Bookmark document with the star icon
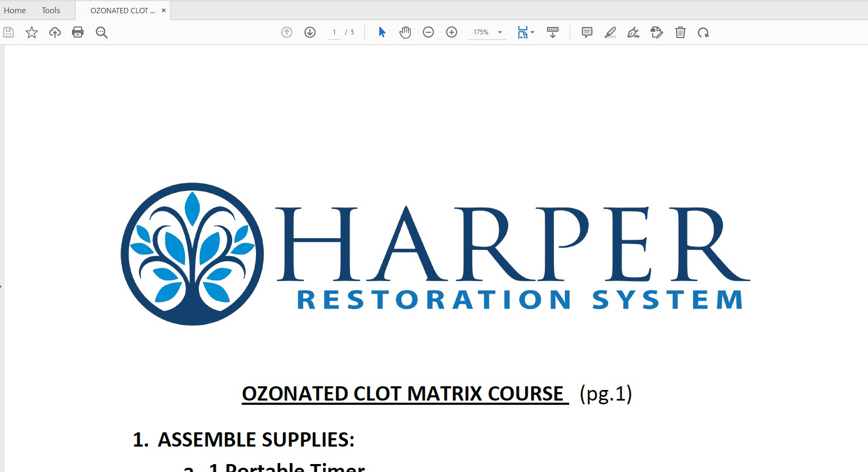868x472 pixels. 32,32
